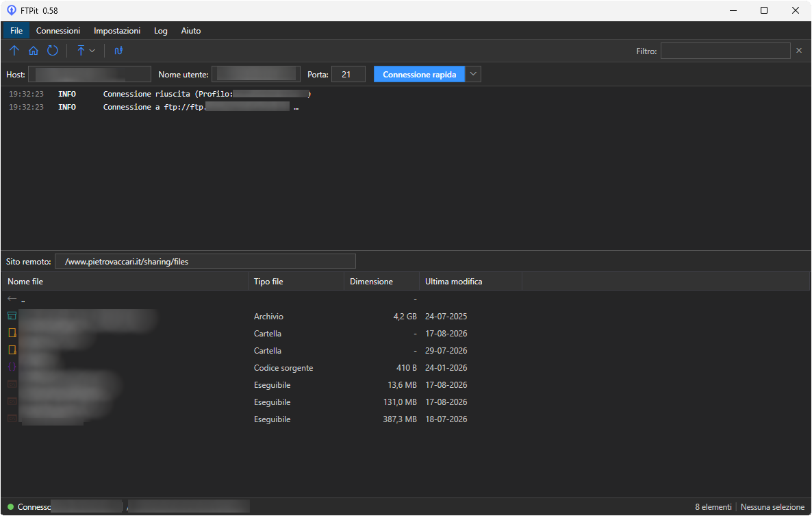The height and width of the screenshot is (516, 812).
Task: Click the 131,0 MB size cell
Action: pos(400,402)
